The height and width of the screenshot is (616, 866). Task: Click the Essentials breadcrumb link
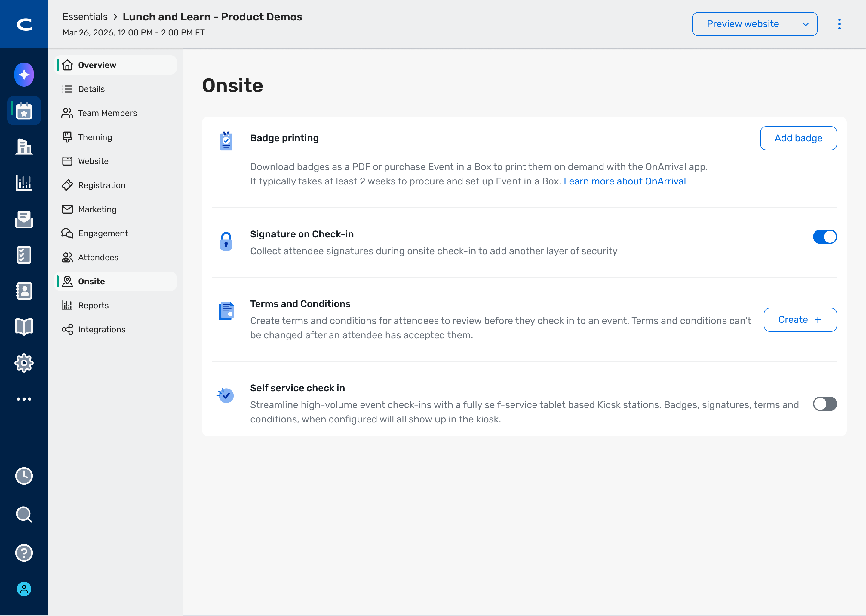[85, 17]
